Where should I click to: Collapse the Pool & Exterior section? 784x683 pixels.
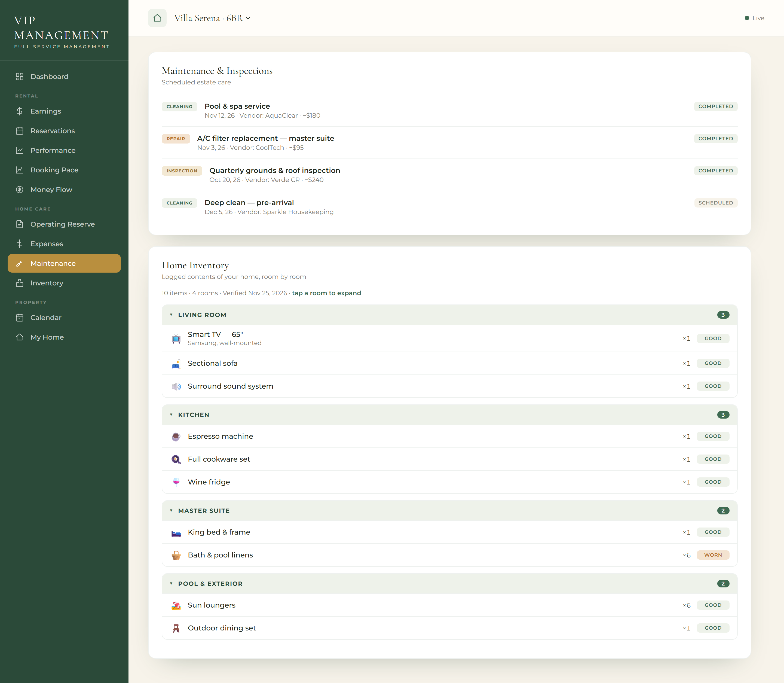tap(449, 584)
